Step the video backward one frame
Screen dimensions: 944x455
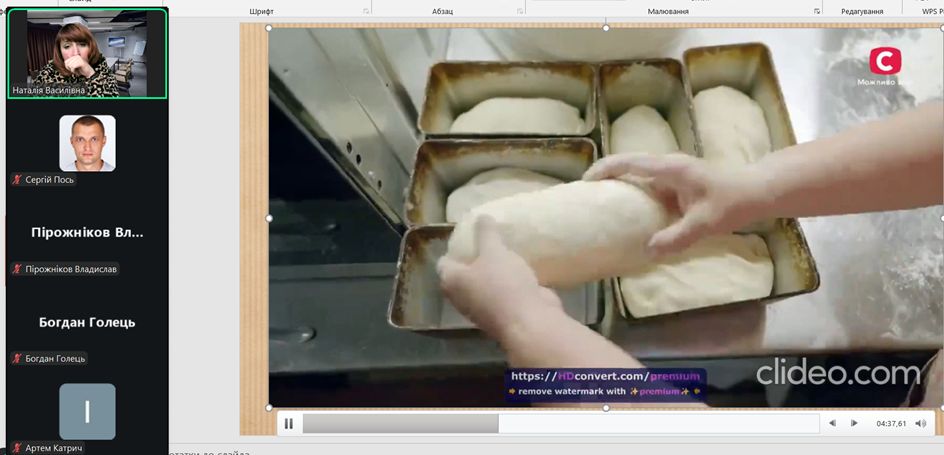click(x=832, y=424)
